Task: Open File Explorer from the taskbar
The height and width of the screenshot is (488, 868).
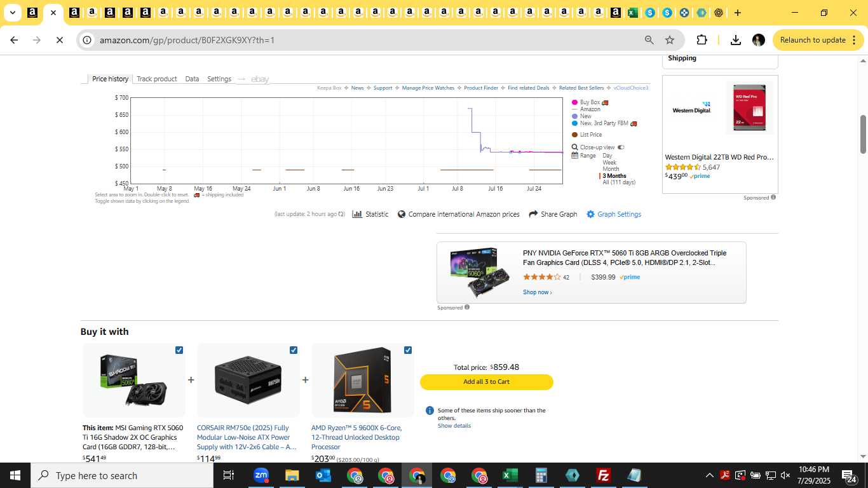Action: [292, 475]
